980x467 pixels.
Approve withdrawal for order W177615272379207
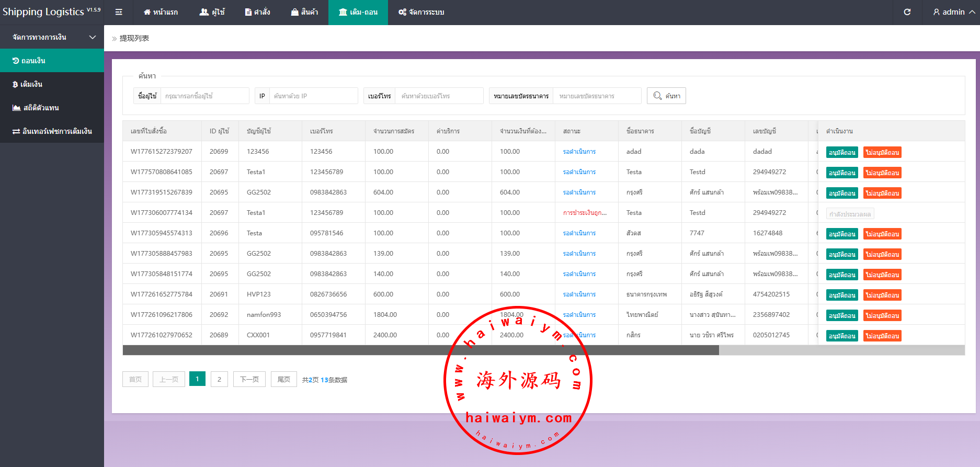pyautogui.click(x=841, y=153)
